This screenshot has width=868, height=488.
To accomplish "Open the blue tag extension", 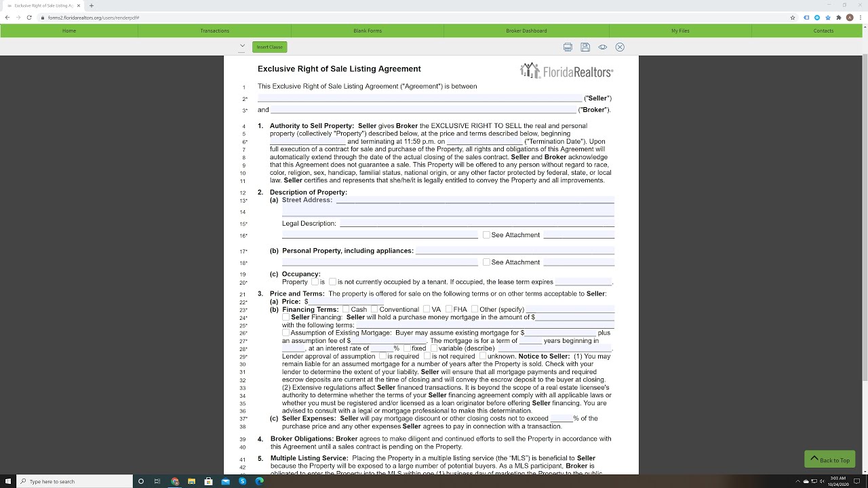I will [x=807, y=18].
